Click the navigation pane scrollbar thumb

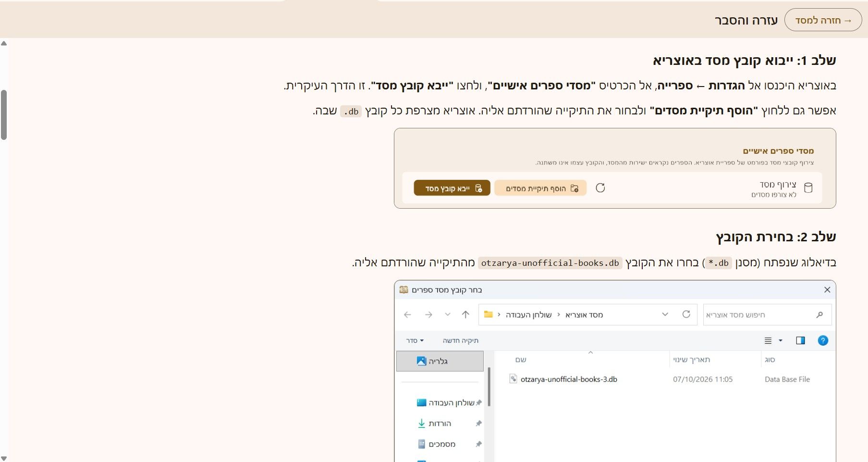coord(489,387)
